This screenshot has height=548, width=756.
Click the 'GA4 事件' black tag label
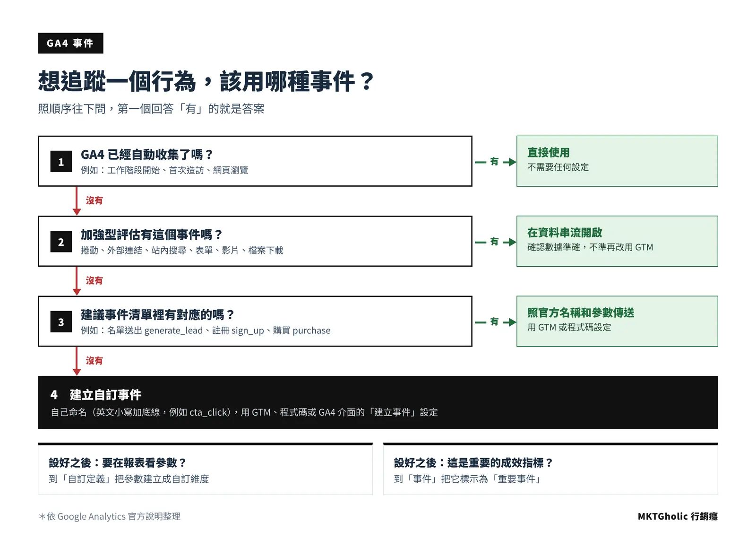pos(70,43)
